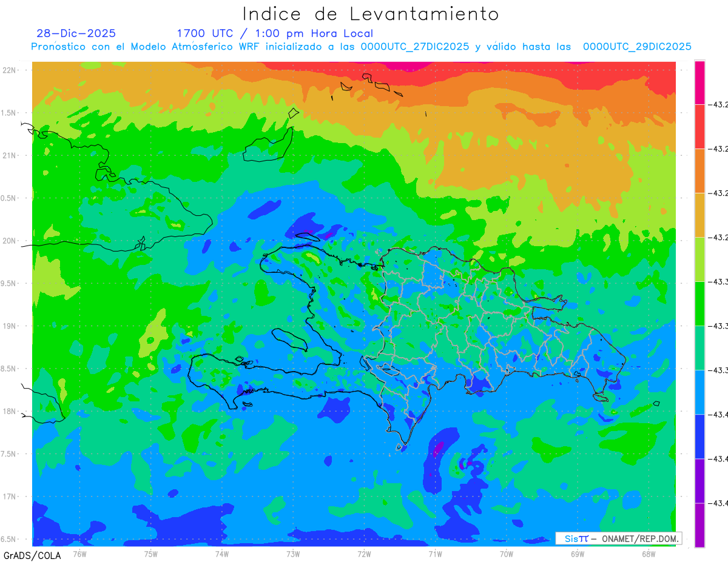Click the "1700 UTC / 1:00 pm Hora Local" time label
The image size is (728, 562).
tap(275, 34)
